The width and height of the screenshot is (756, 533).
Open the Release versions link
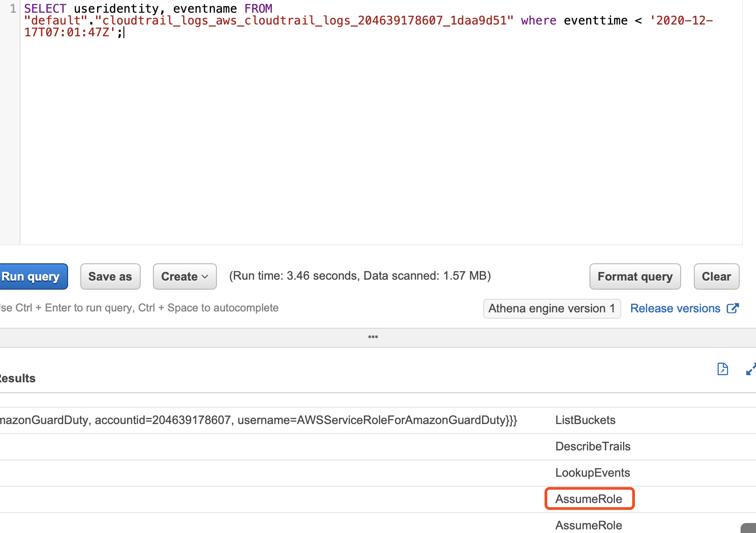point(675,308)
